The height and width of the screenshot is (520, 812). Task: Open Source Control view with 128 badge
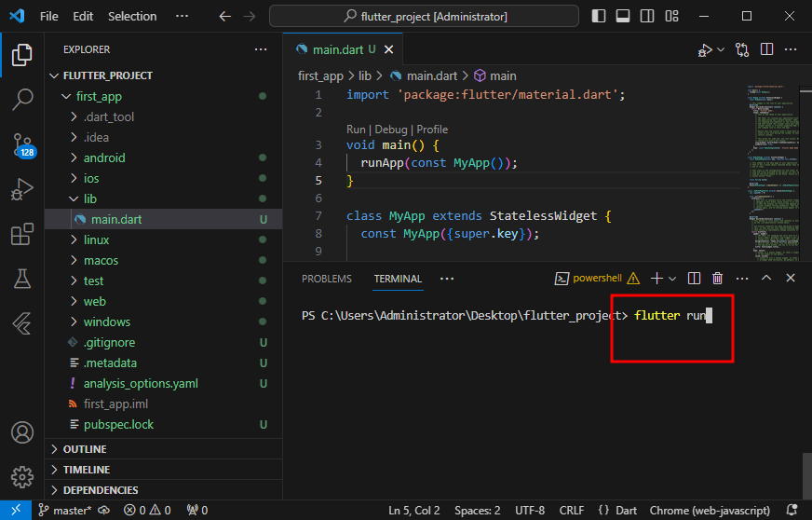(23, 145)
